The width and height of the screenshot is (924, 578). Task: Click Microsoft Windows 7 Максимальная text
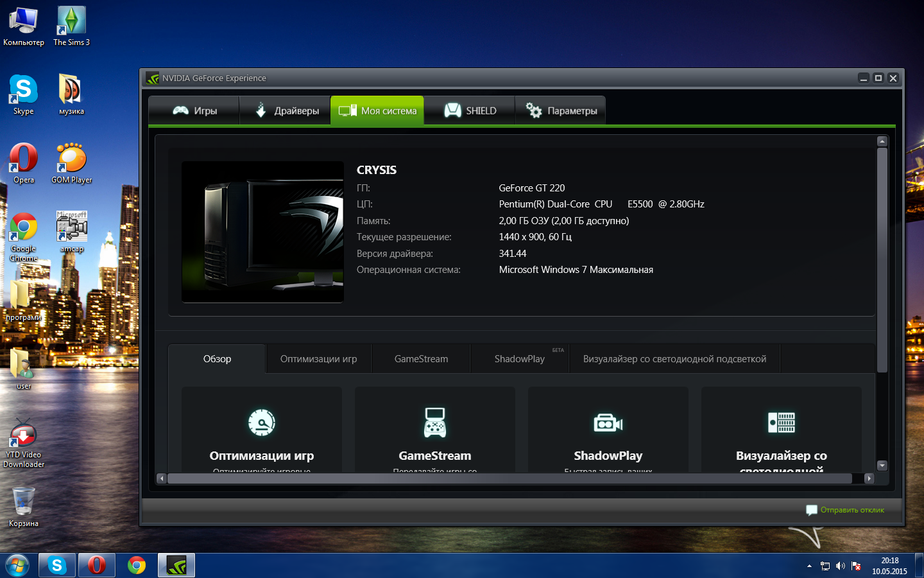click(x=576, y=270)
